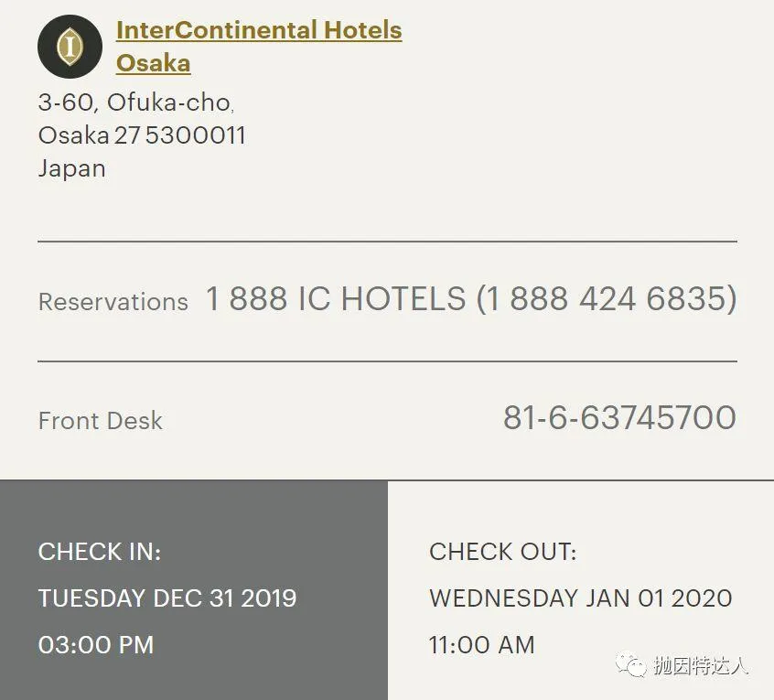Screen dimensions: 774x700
Task: Click the 1 888 IC HOTELS reservations number
Action: pyautogui.click(x=471, y=298)
